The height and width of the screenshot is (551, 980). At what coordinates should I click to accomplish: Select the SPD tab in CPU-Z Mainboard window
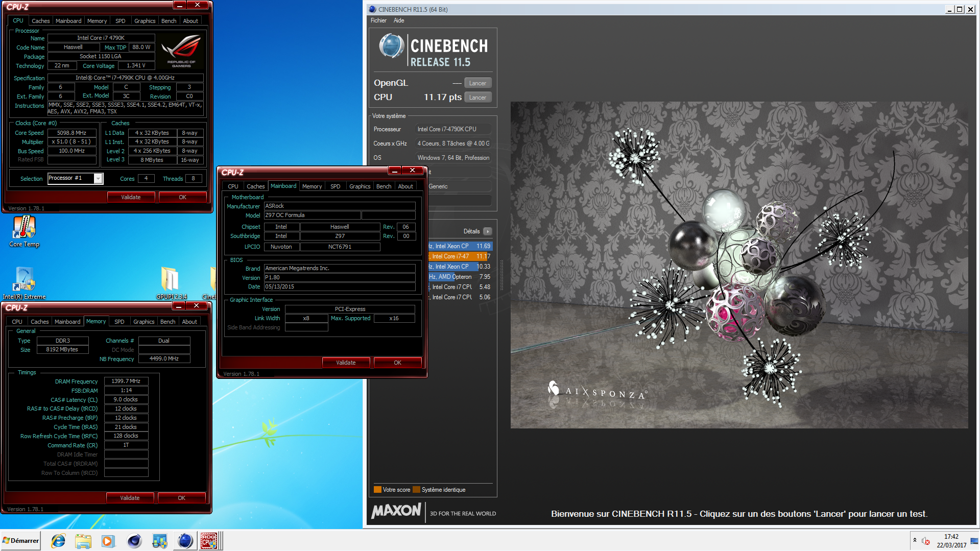click(x=336, y=186)
